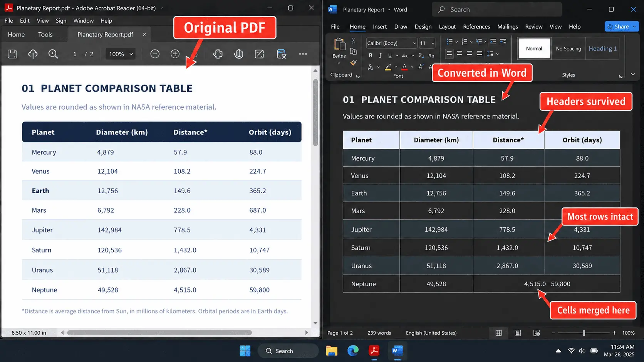Switch to Web Layout view in Word status bar
This screenshot has width=644, height=362.
click(x=537, y=333)
